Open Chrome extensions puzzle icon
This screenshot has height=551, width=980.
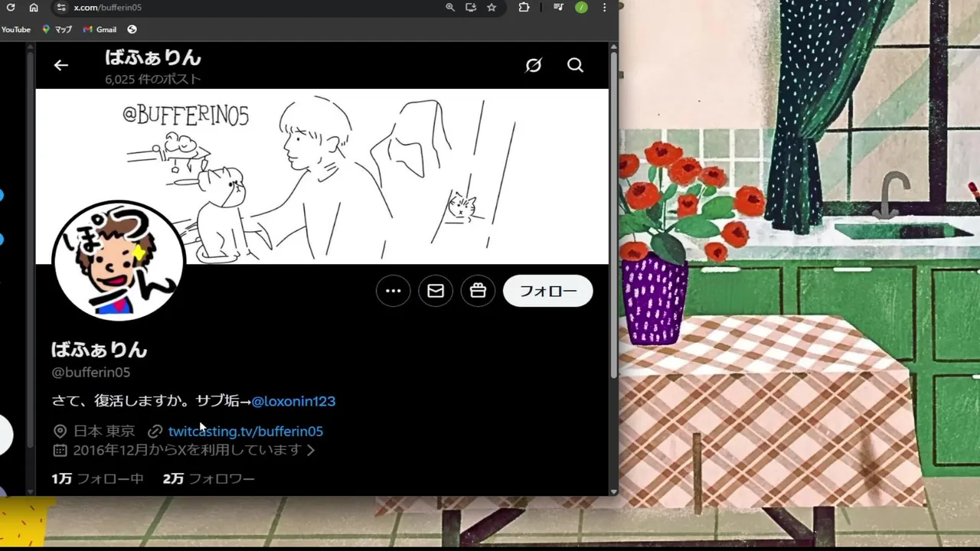[x=524, y=7]
